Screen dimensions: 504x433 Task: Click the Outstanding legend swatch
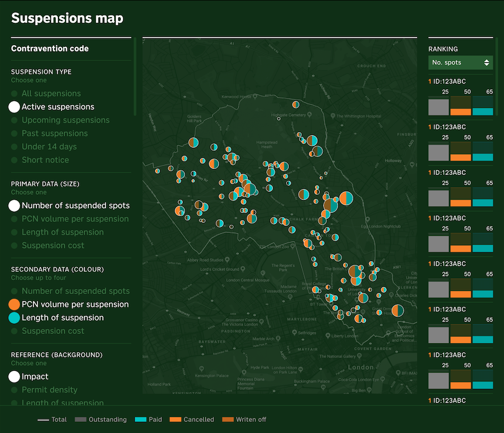pyautogui.click(x=80, y=420)
